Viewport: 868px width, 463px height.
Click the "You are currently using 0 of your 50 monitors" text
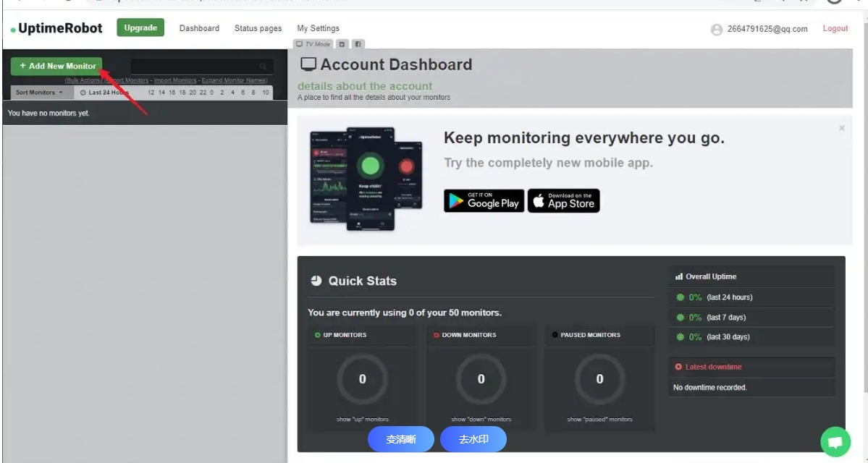405,313
